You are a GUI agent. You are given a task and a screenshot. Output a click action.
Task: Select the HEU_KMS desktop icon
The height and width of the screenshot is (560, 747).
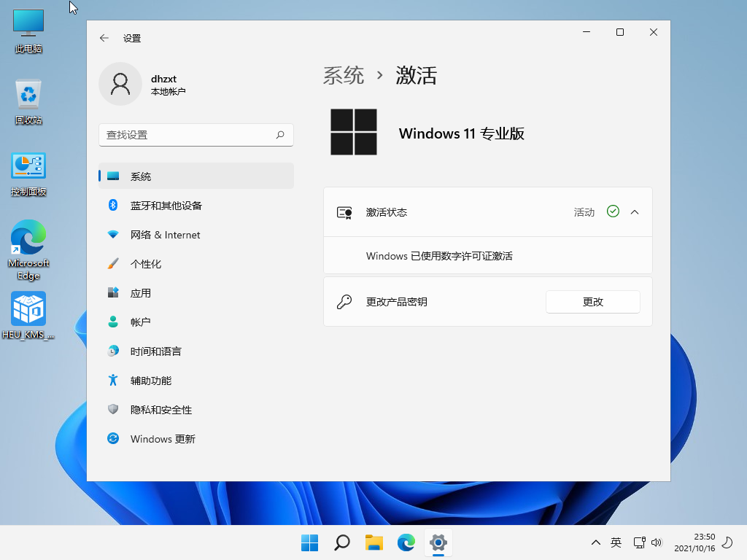tap(28, 315)
